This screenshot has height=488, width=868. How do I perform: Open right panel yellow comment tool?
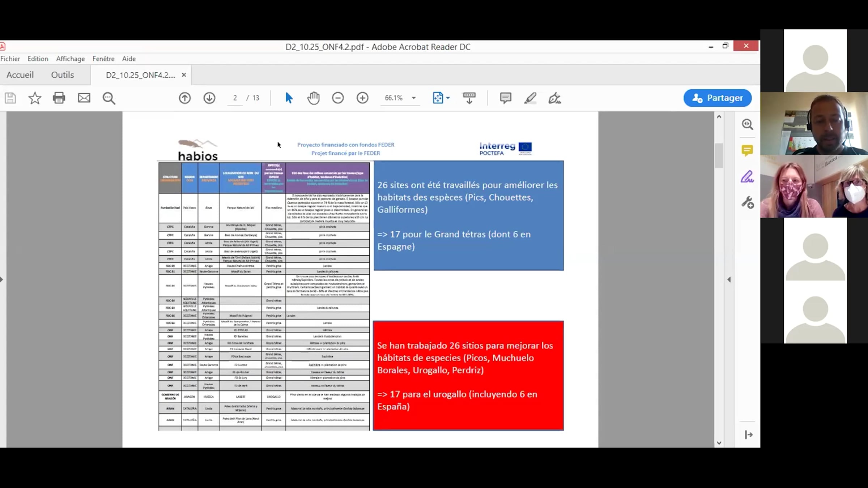click(x=747, y=150)
